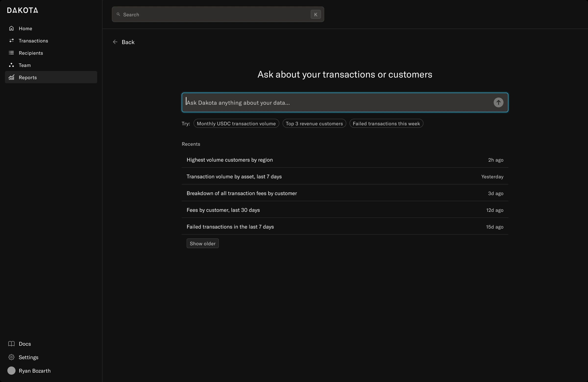Screen dimensions: 588x382
Task: Open recent Highest volume customers by region
Action: (x=345, y=160)
